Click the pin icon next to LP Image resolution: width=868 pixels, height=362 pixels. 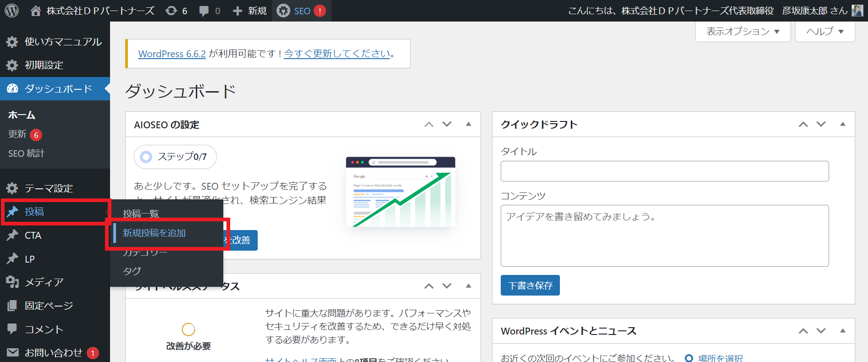pos(12,259)
